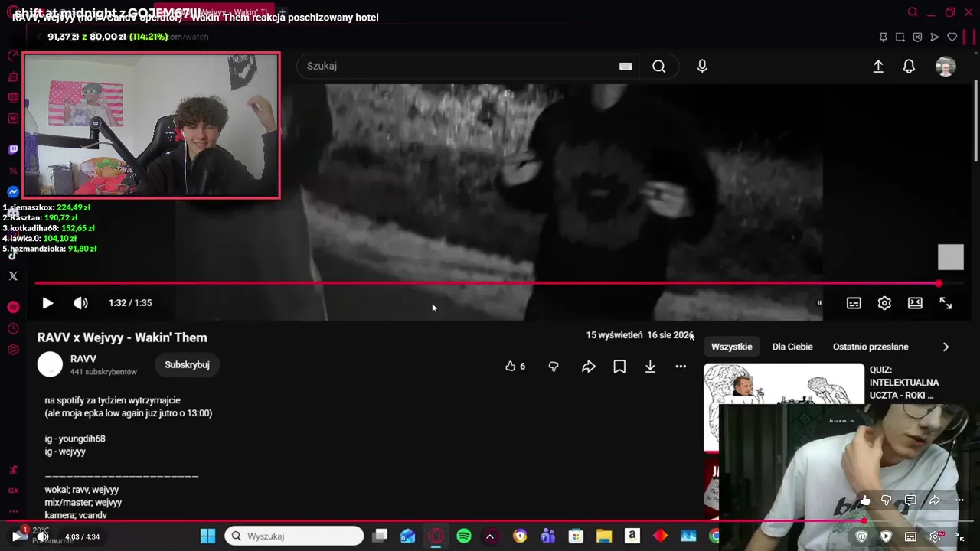The height and width of the screenshot is (551, 980).
Task: Switch inner video to theater mode
Action: pos(915,303)
